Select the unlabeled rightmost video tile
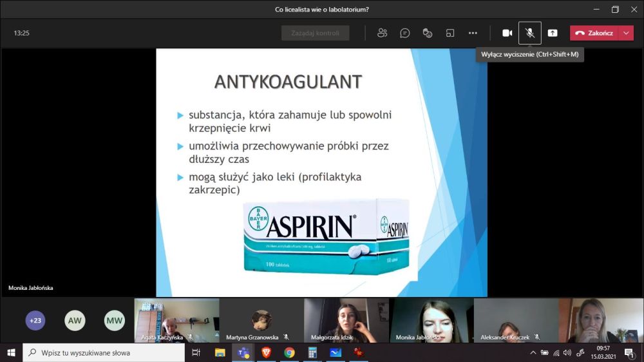Image resolution: width=644 pixels, height=362 pixels. (x=601, y=321)
